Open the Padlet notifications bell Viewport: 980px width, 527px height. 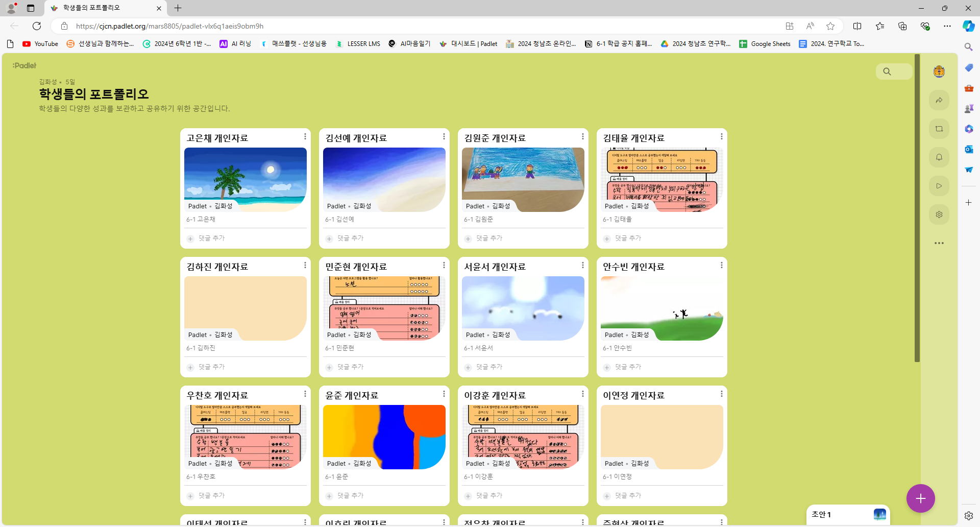point(939,157)
